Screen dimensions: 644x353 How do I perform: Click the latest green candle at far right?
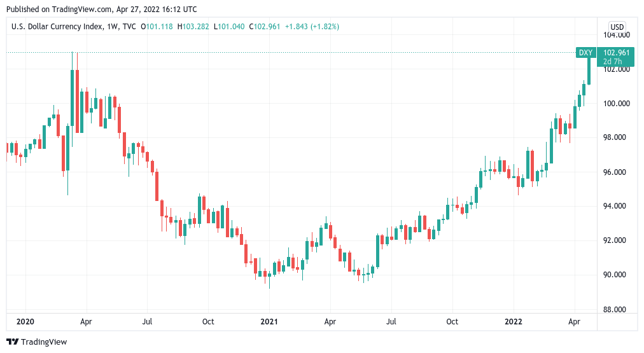(x=589, y=69)
